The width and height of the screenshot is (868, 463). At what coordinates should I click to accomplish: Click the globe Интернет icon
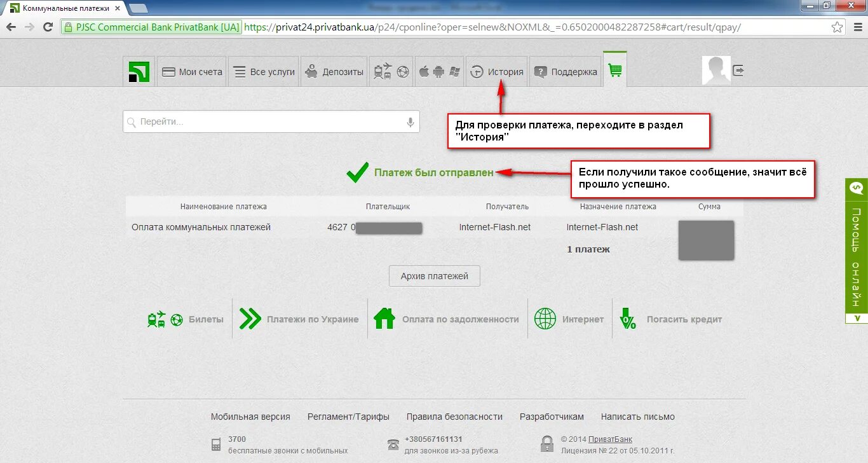545,319
